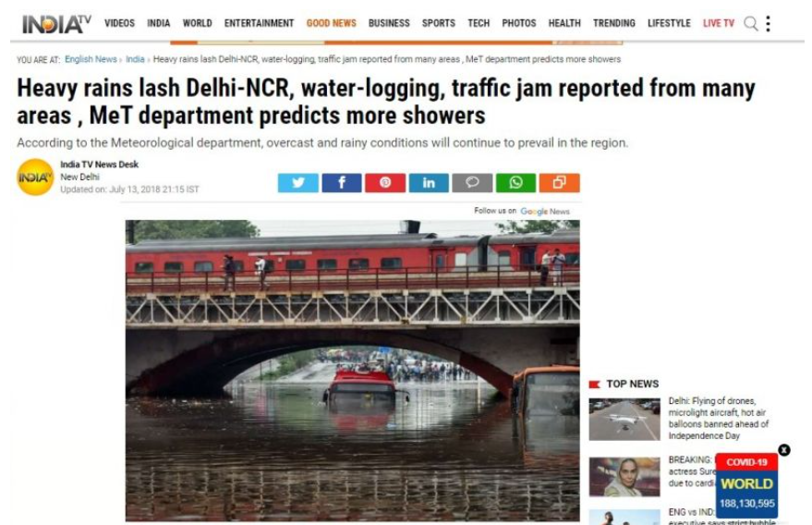The height and width of the screenshot is (525, 812).
Task: Share article via Twitter icon
Action: coord(298,182)
